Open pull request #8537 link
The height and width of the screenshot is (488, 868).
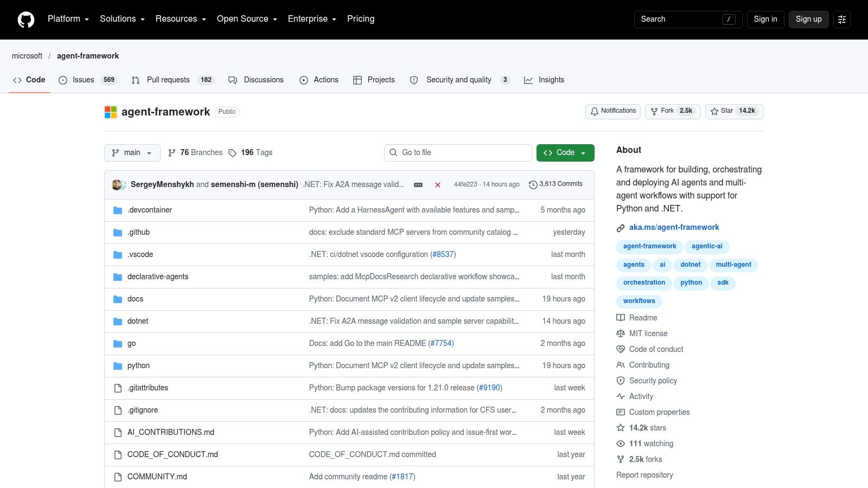click(443, 255)
